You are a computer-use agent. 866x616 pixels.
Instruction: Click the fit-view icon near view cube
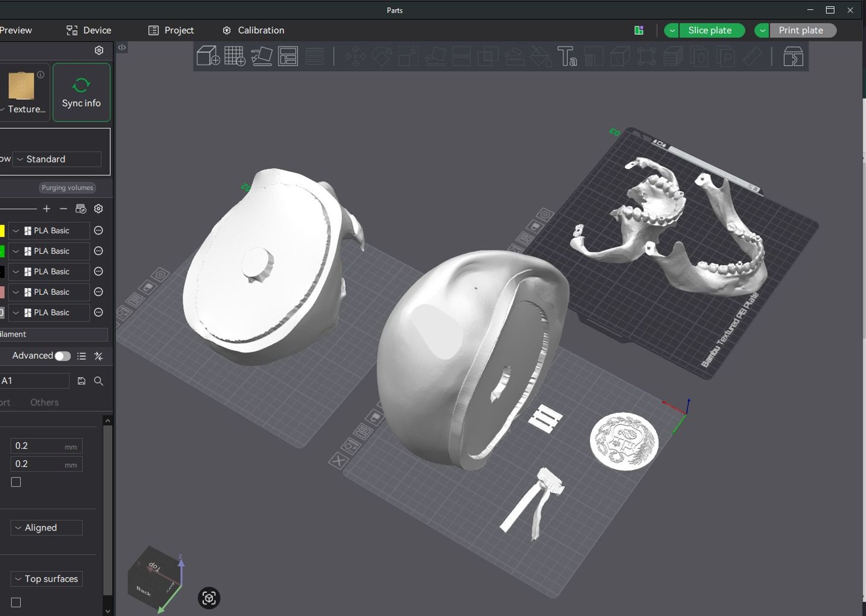coord(209,598)
